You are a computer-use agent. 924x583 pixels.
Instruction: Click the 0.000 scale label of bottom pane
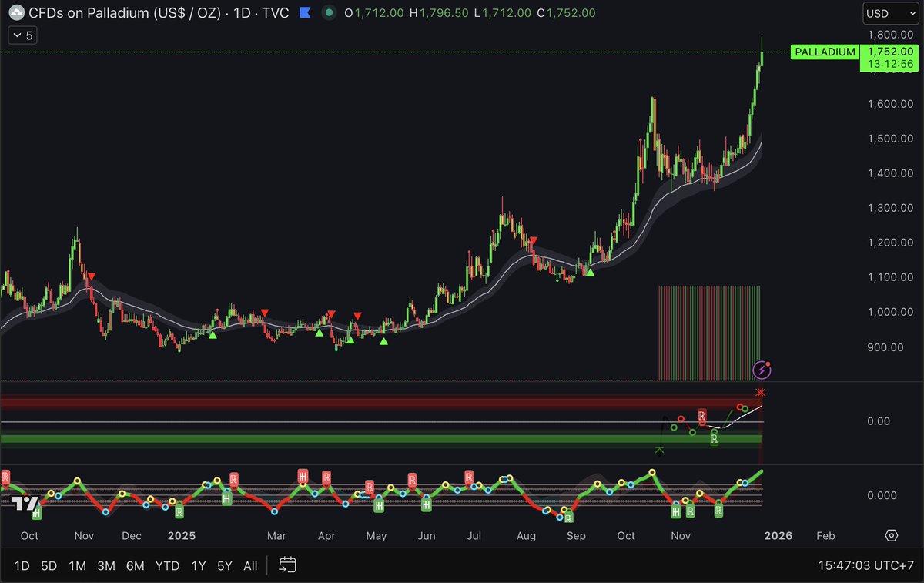[882, 495]
